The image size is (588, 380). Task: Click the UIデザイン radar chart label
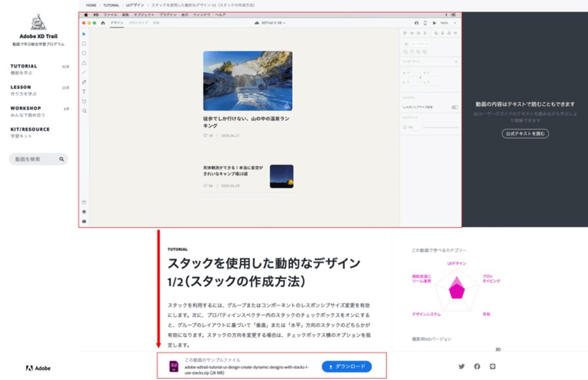click(457, 264)
